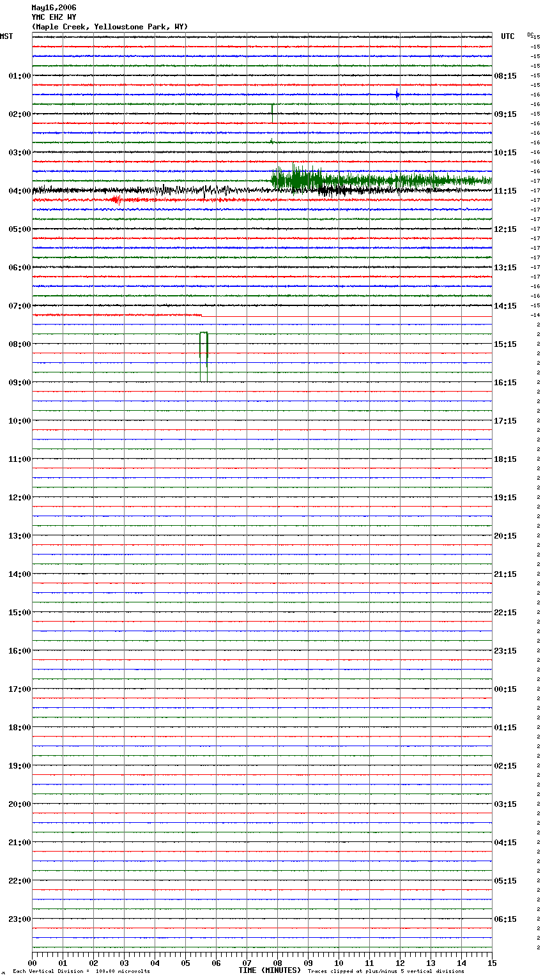
Task: Click the 08:15 UTC time label
Action: tap(505, 76)
